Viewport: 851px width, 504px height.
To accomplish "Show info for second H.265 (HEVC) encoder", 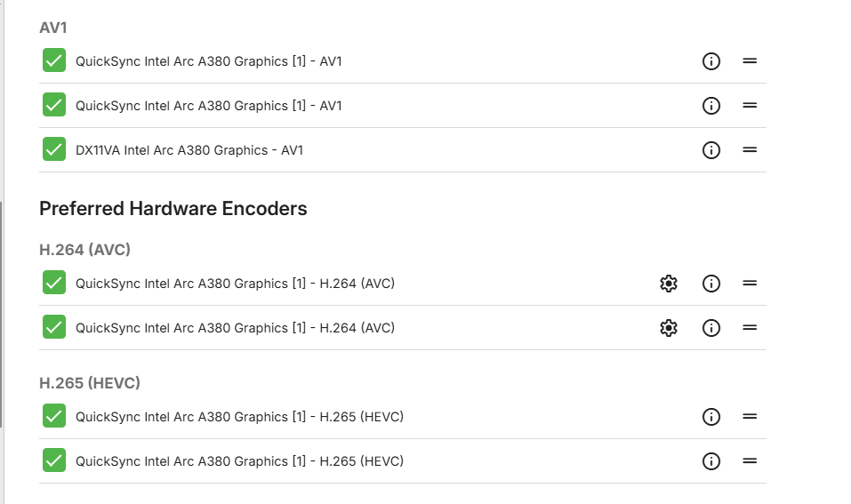I will pos(711,461).
